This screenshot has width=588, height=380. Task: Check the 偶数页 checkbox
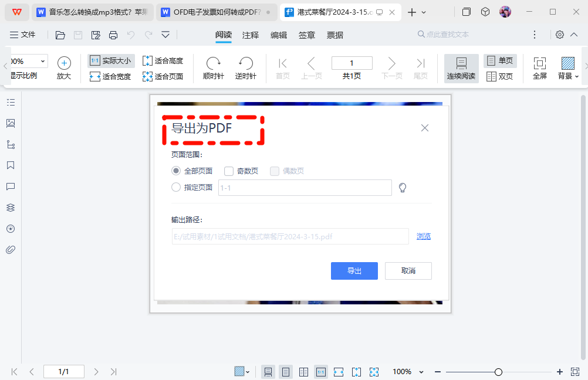(x=275, y=171)
